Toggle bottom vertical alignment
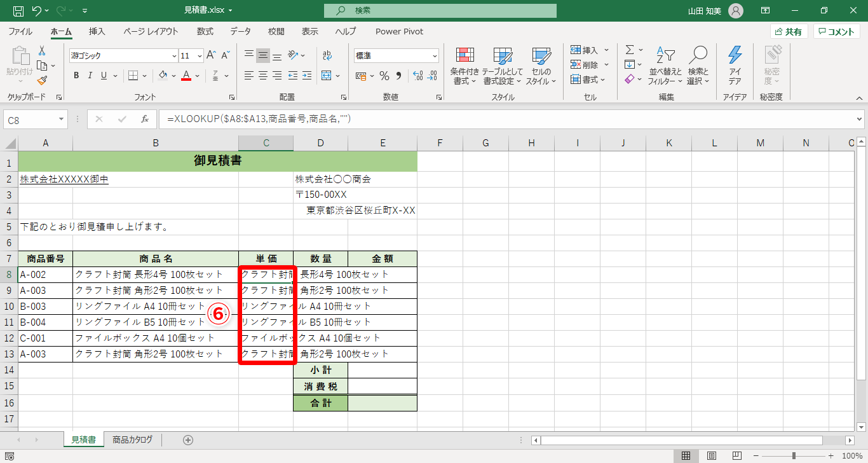Image resolution: width=868 pixels, height=463 pixels. coord(277,55)
